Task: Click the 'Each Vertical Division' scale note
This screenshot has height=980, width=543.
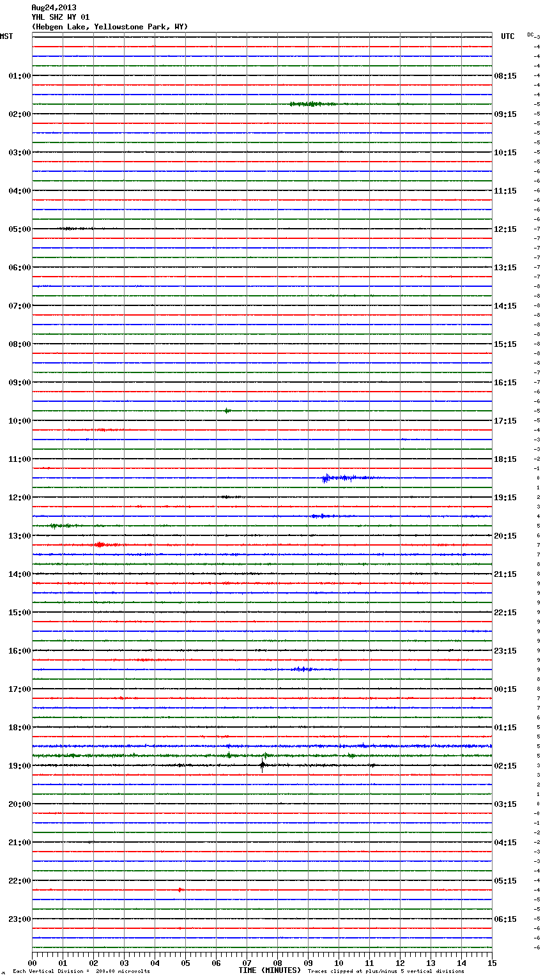Action: click(81, 971)
